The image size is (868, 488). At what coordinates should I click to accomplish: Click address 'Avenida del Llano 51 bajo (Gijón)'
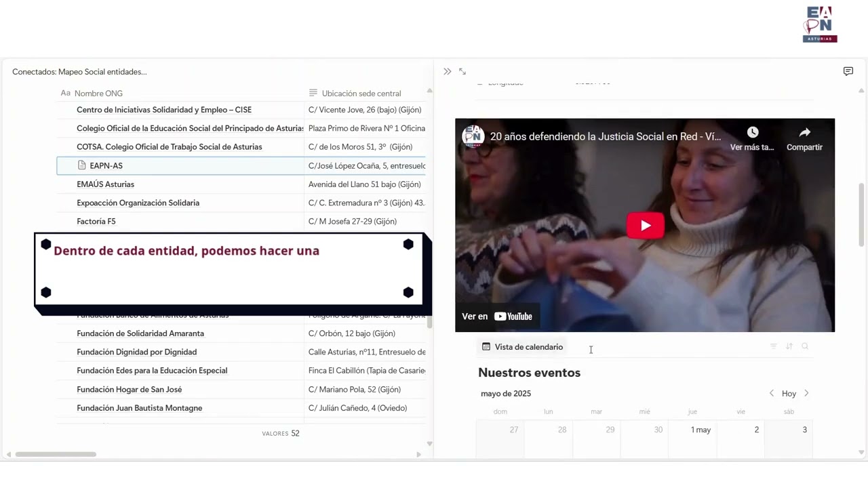tap(365, 184)
